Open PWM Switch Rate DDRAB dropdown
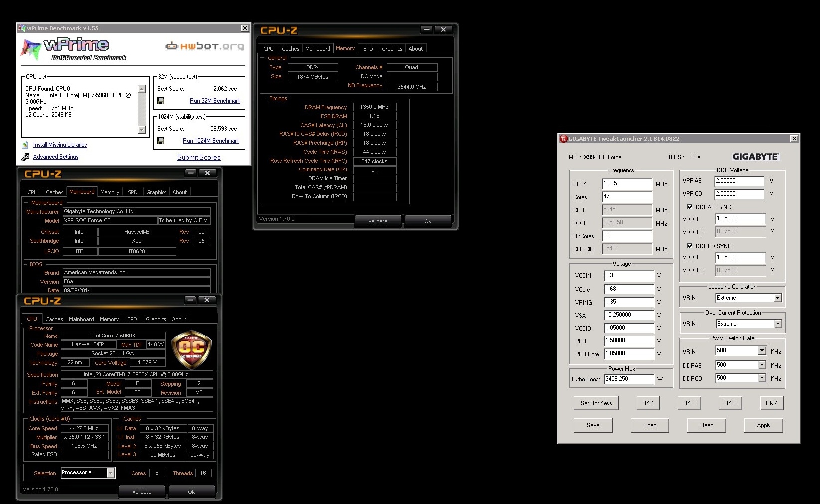The height and width of the screenshot is (504, 820). point(762,365)
